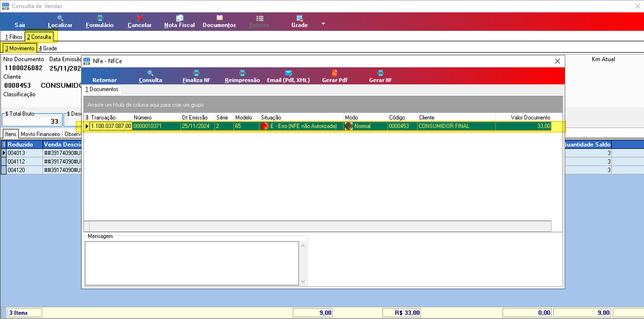The image size is (644, 319).
Task: Click the Cancelar red X icon
Action: click(139, 18)
